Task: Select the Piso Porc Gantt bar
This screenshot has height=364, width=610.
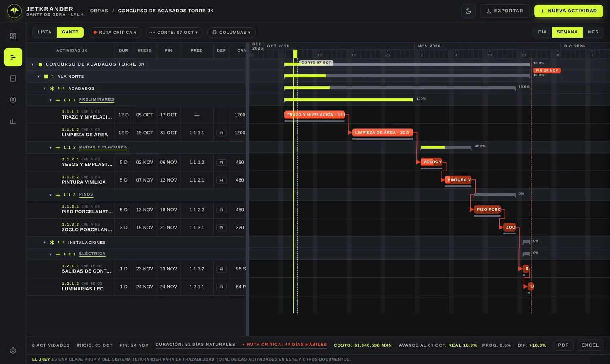Action: 487,210
